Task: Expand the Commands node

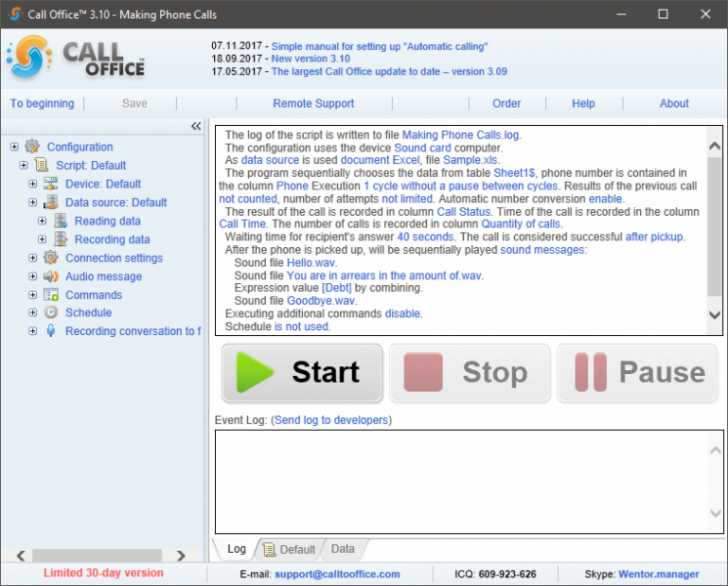Action: pyautogui.click(x=32, y=295)
